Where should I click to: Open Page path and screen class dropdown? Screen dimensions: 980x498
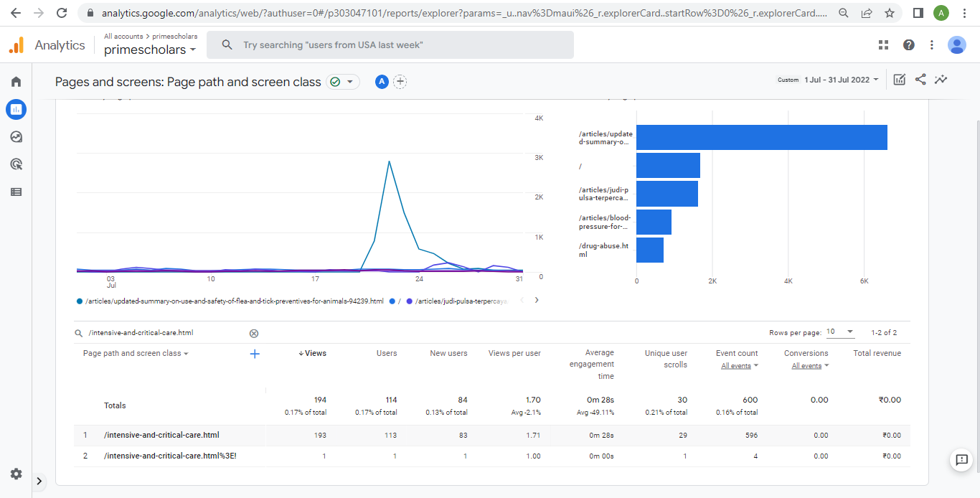coord(136,354)
